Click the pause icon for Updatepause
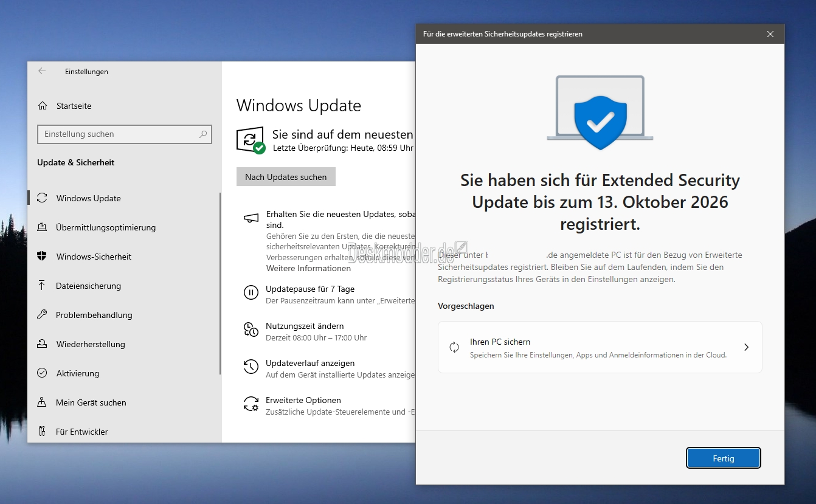Viewport: 816px width, 504px height. click(x=251, y=292)
